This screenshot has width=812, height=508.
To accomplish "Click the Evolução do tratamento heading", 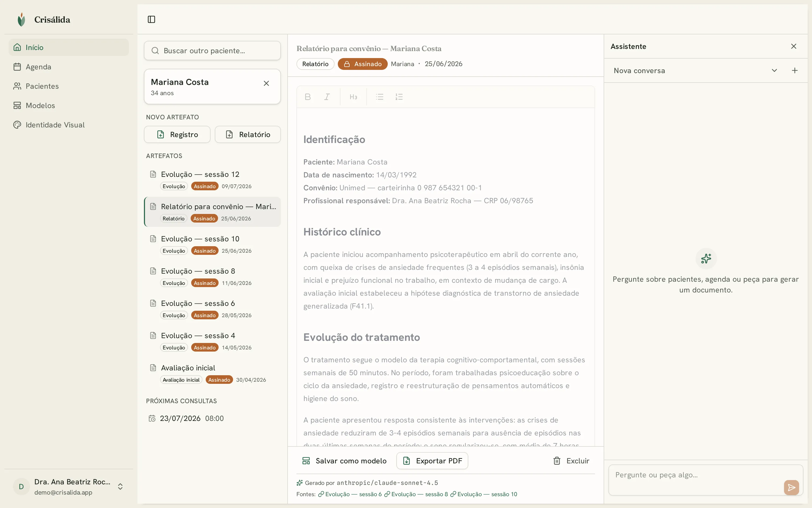I will pos(361,337).
